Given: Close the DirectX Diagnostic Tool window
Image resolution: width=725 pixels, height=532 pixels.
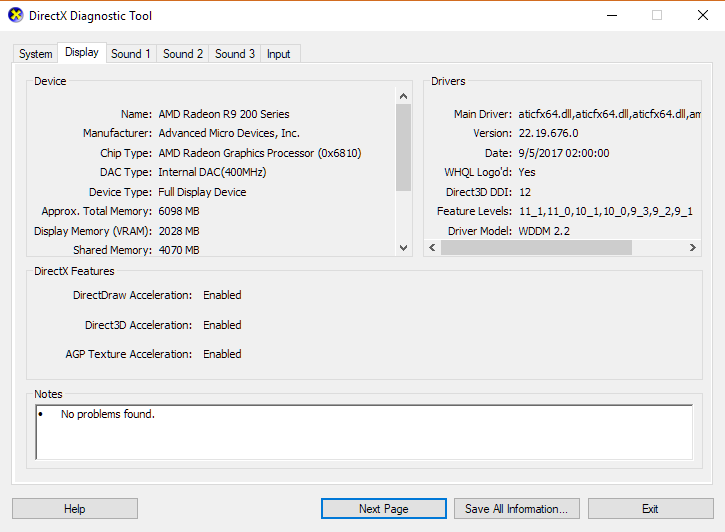Looking at the screenshot, I should tap(703, 15).
